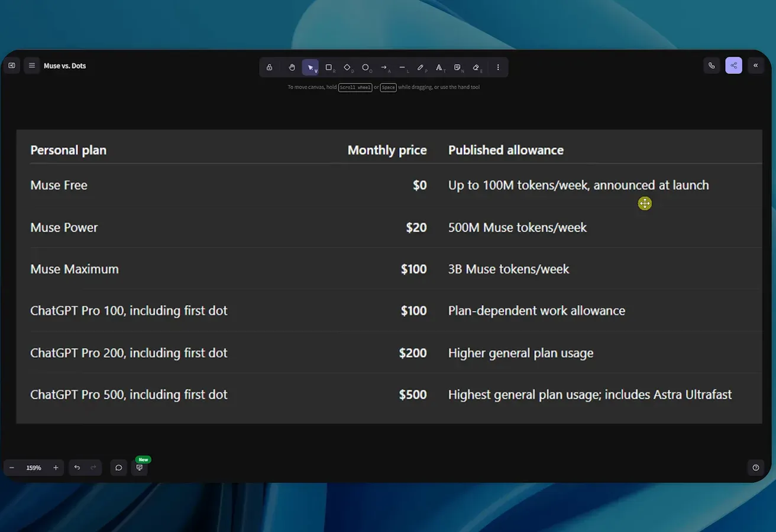Click the 'Muse vs. Dots' title
Image resolution: width=776 pixels, height=532 pixels.
(x=65, y=66)
